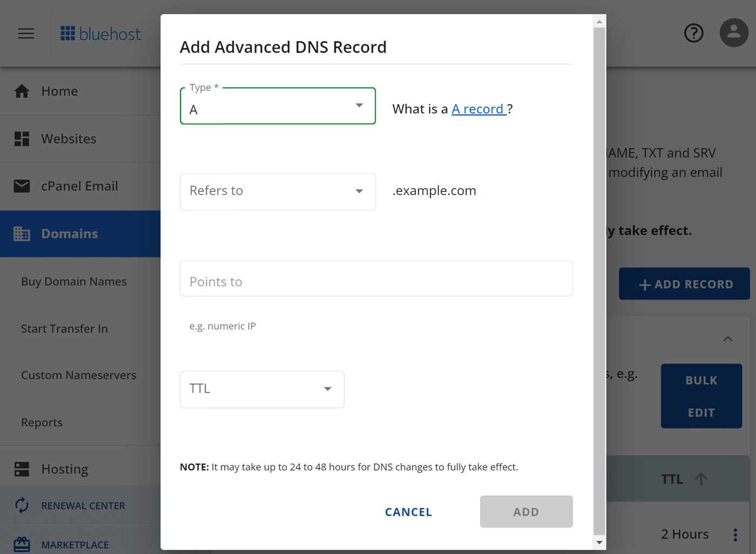Open the A record help link
756x554 pixels.
[478, 109]
